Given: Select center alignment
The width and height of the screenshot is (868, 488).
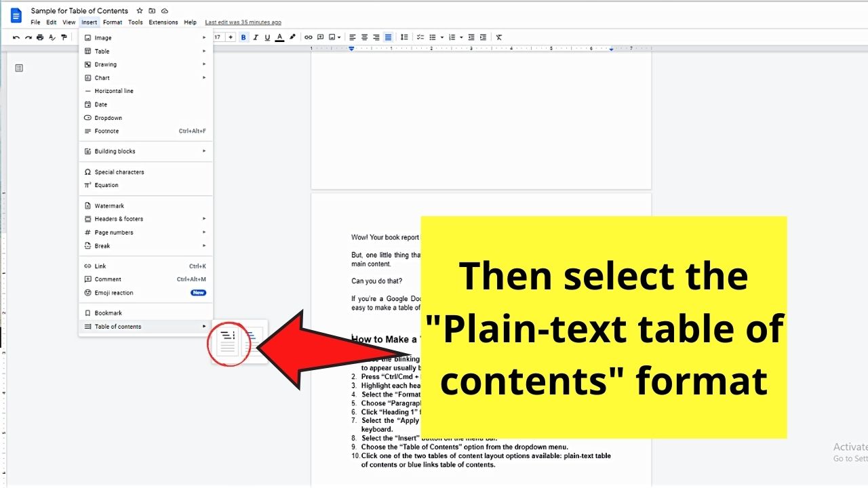Looking at the screenshot, I should click(364, 37).
